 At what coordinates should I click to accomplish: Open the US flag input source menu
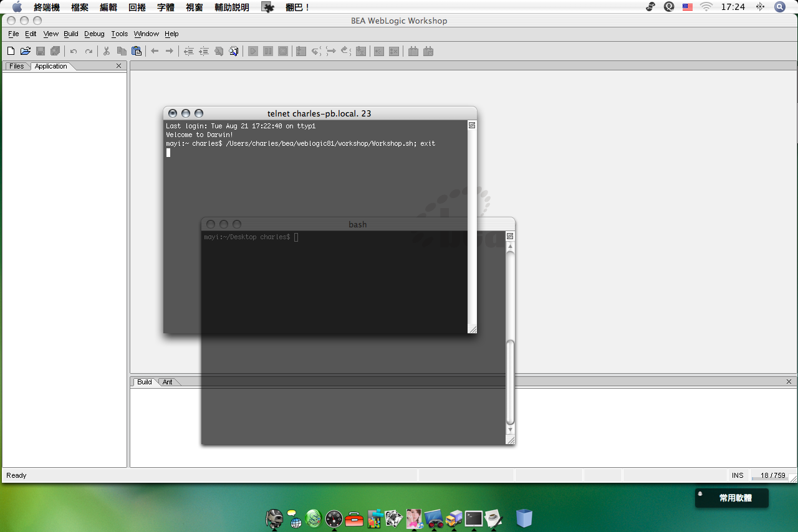688,7
